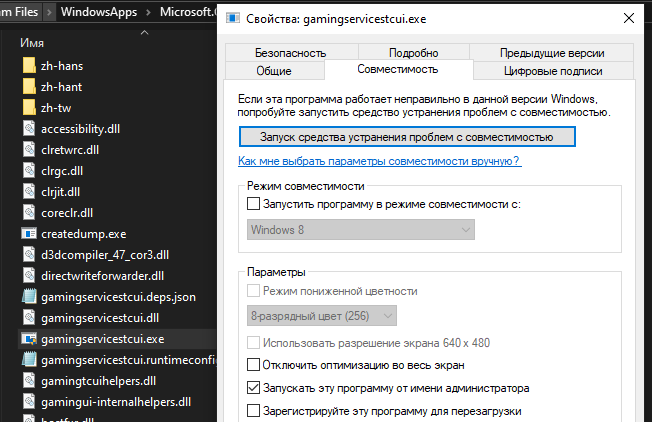Image resolution: width=652 pixels, height=422 pixels.
Task: Select the zh-hans folder name
Action: [x=62, y=66]
